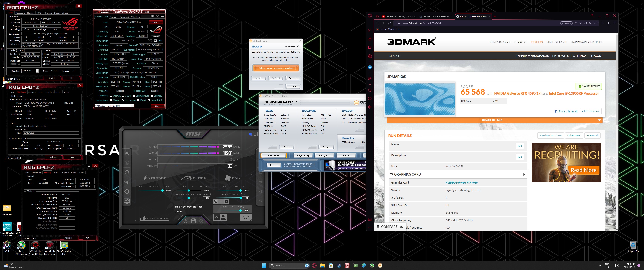This screenshot has height=270, width=644.
Task: Show hidden system tray icons chevron
Action: click(x=600, y=265)
